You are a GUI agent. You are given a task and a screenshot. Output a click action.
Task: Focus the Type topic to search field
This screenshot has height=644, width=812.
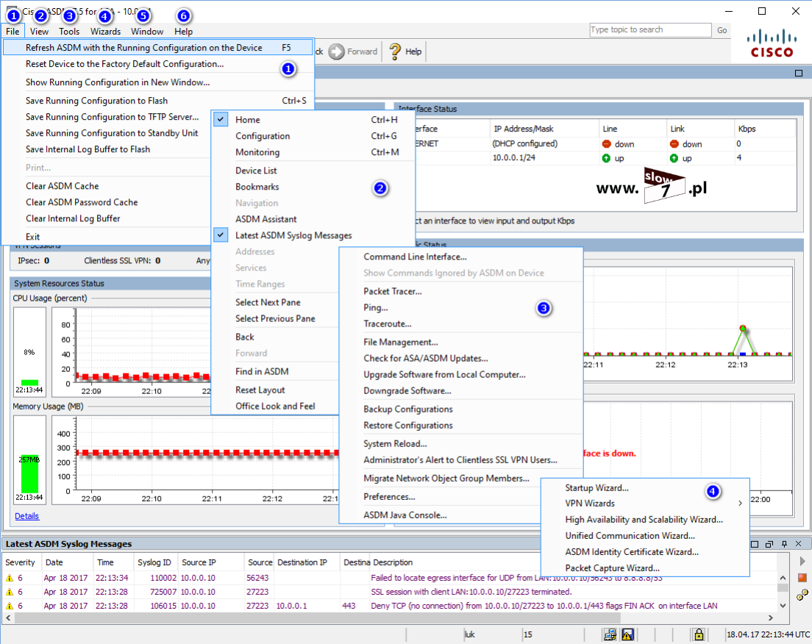(650, 30)
